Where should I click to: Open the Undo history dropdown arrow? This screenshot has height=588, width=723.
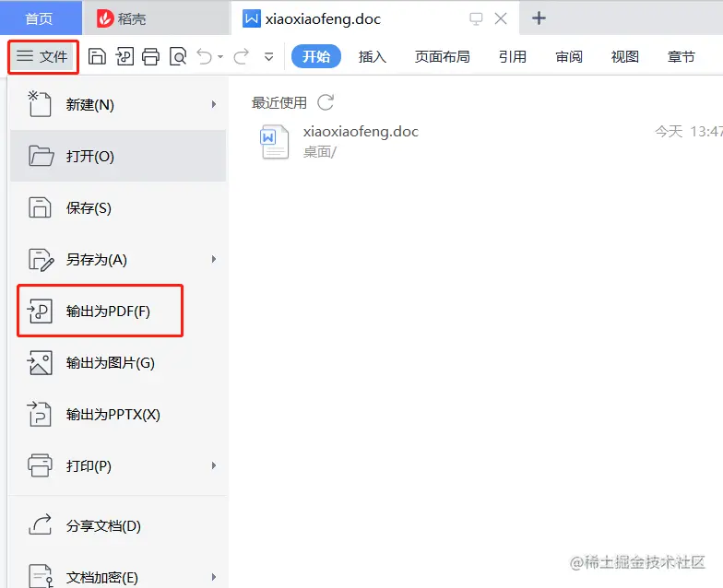(220, 57)
